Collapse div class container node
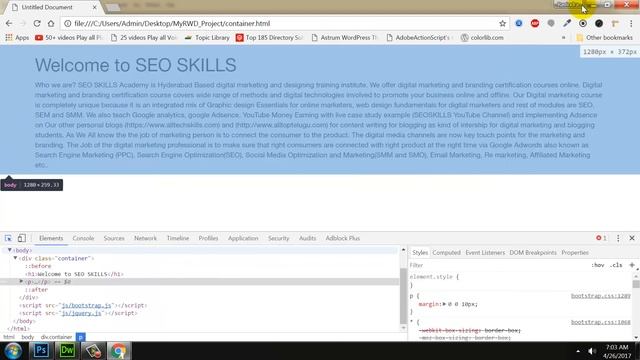640x360 pixels. [x=15, y=258]
